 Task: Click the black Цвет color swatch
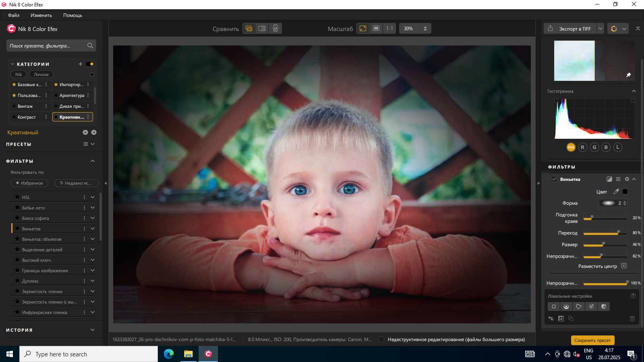625,191
